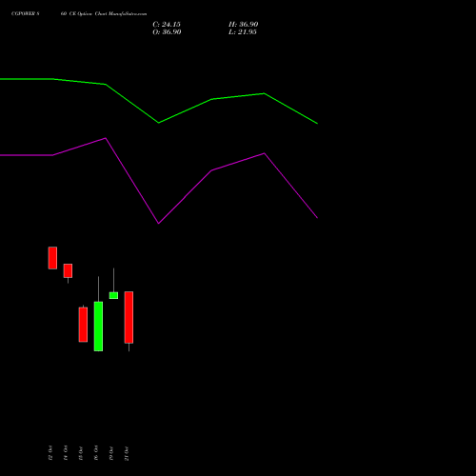
Task: Click the high value H: 36.90
Action: pos(244,24)
